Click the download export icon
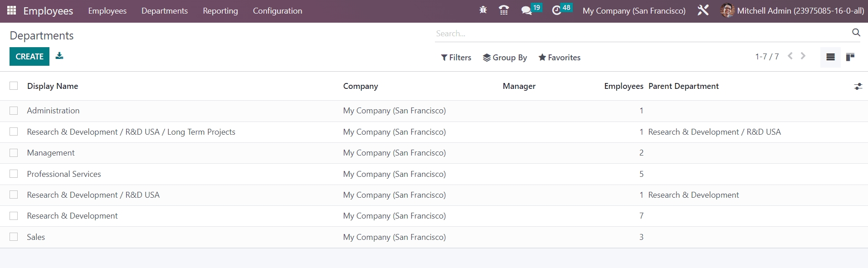Screen dimensions: 868x268 point(59,56)
